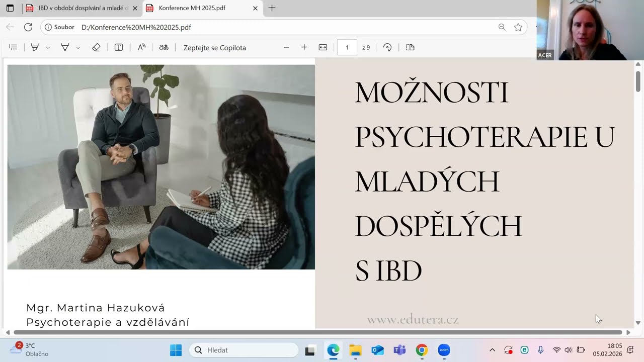
Task: Click the vertical scrollbar thumb
Action: point(638,80)
